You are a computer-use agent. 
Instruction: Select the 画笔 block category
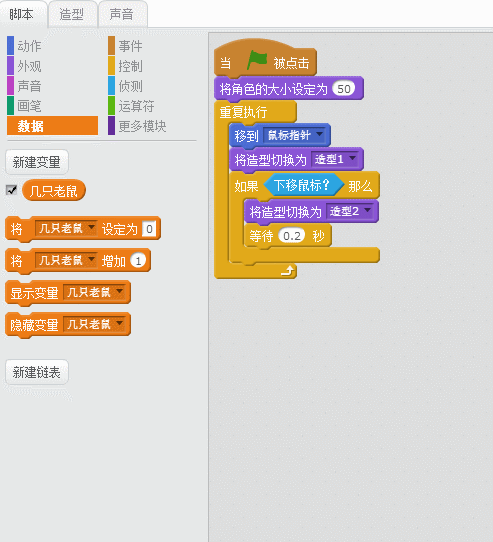click(29, 106)
